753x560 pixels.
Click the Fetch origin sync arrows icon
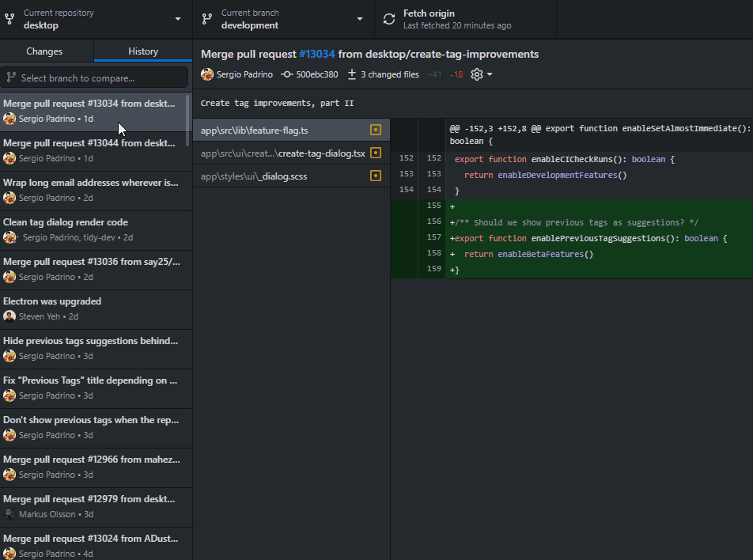point(389,19)
